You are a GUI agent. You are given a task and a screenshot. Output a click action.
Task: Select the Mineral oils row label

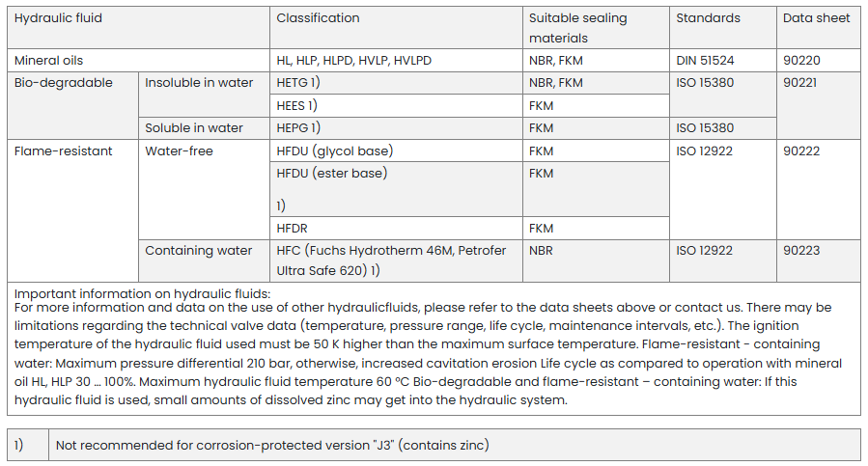[x=49, y=61]
